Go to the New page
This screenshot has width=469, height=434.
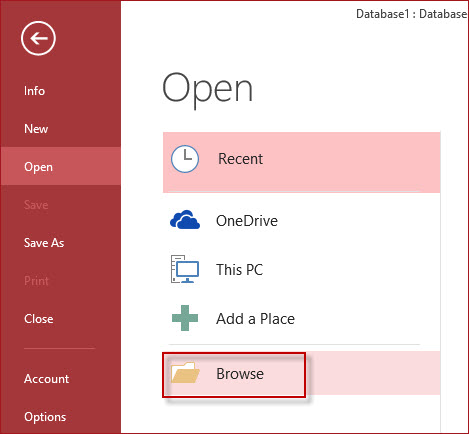click(36, 129)
